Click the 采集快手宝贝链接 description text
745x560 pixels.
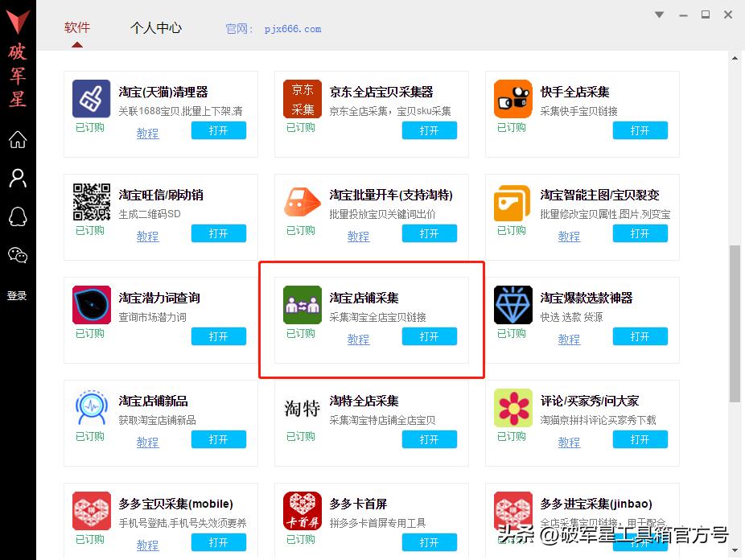tap(578, 111)
